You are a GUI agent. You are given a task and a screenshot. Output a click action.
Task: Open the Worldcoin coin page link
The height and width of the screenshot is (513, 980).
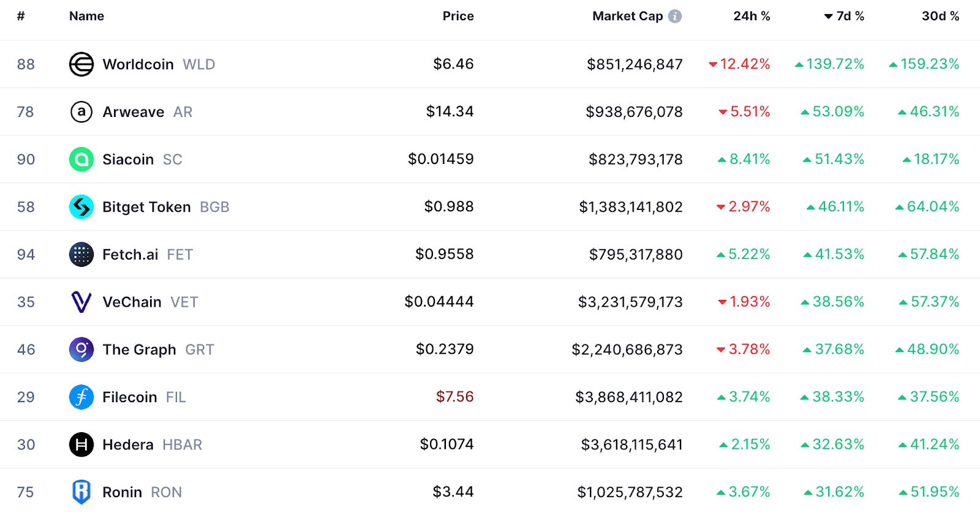tap(138, 64)
